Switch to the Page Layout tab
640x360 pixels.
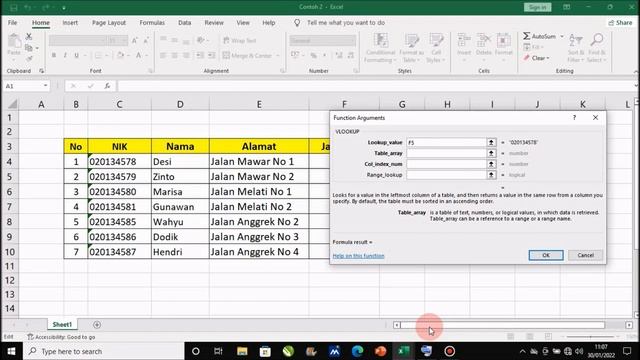click(x=109, y=23)
